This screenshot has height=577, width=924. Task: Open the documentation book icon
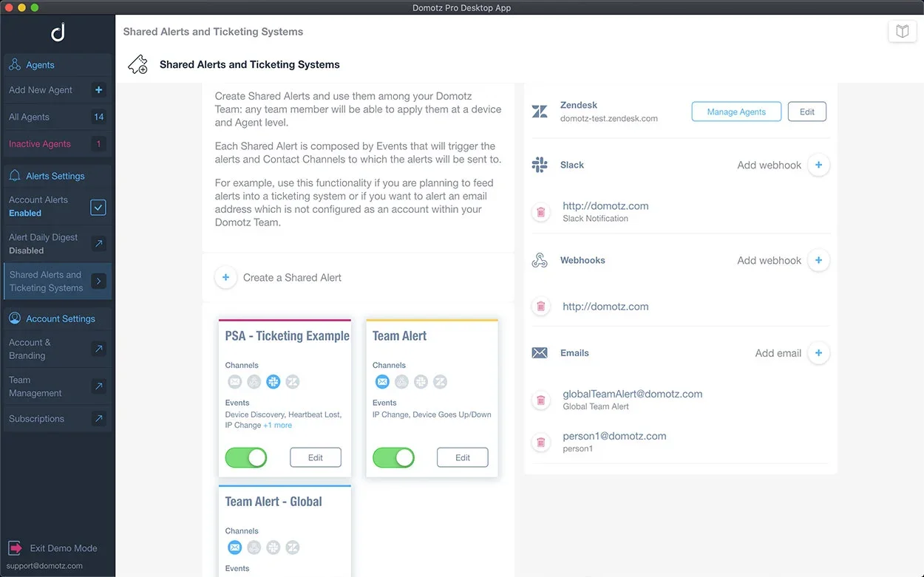[902, 32]
